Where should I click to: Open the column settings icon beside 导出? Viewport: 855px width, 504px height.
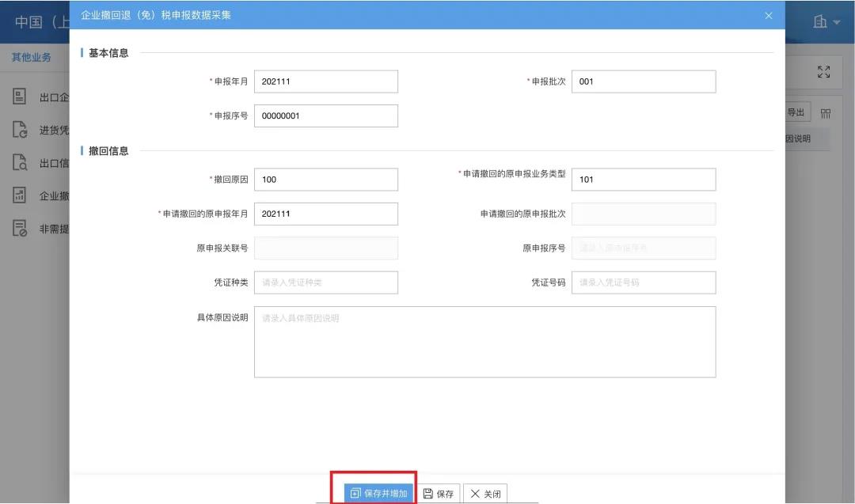pos(826,112)
